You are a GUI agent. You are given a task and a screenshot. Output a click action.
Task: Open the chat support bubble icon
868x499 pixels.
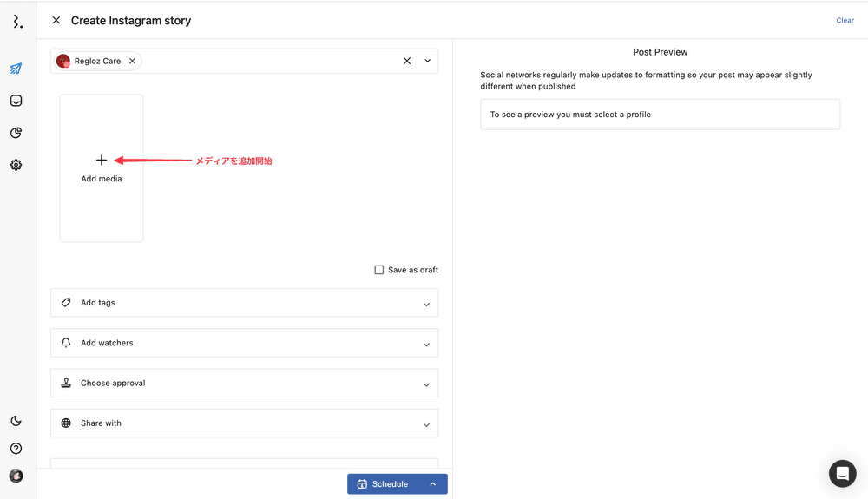coord(842,473)
